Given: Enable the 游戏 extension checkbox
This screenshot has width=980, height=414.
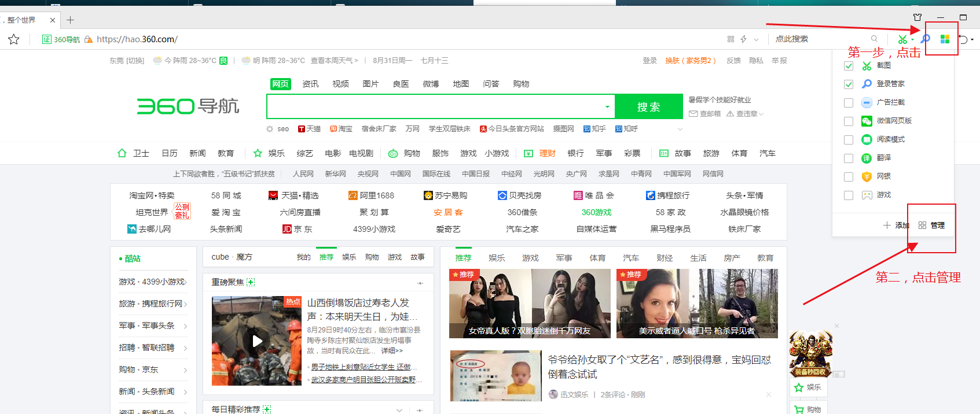Looking at the screenshot, I should coord(849,195).
